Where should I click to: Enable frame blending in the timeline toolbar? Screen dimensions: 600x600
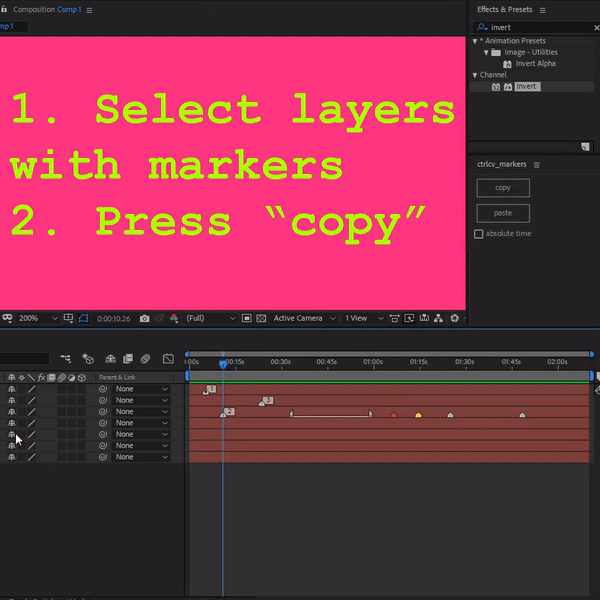point(128,359)
